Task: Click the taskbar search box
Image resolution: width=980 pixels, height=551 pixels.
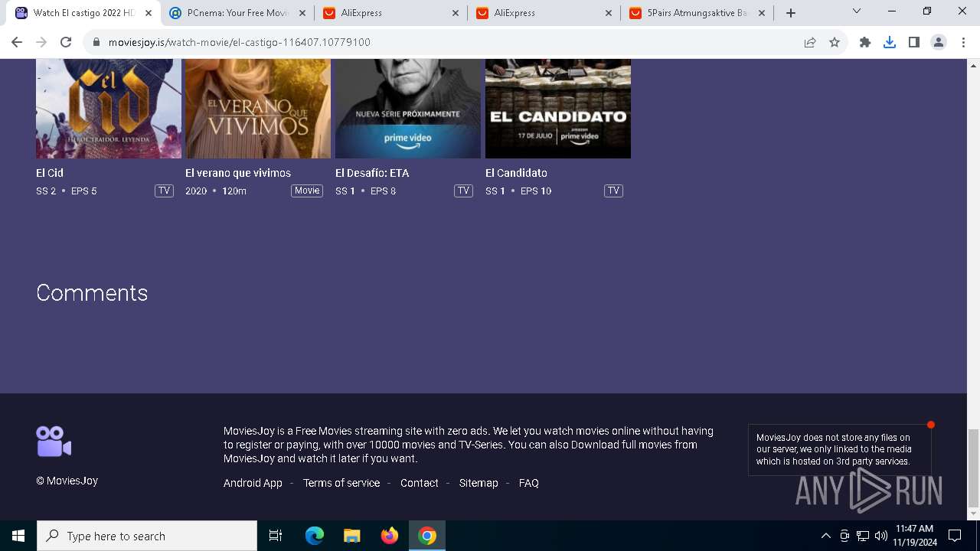Action: tap(147, 536)
